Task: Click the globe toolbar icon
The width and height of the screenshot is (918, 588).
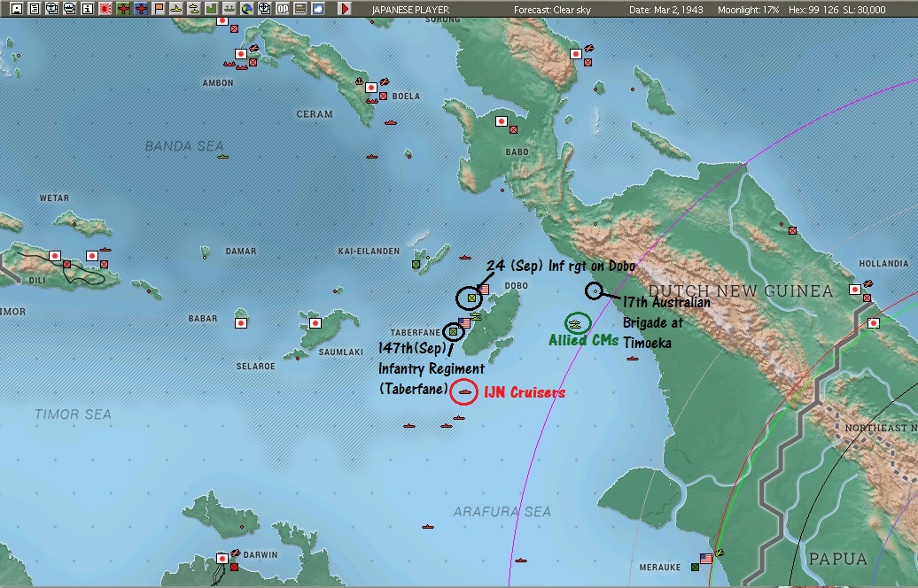Action: coord(247,9)
